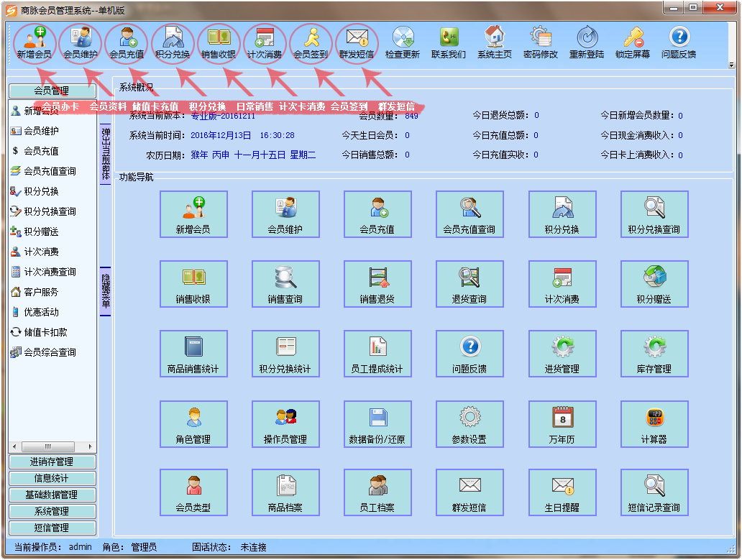This screenshot has width=742, height=560.
Task: Go to 系统主页 toolbar icon
Action: click(x=495, y=42)
